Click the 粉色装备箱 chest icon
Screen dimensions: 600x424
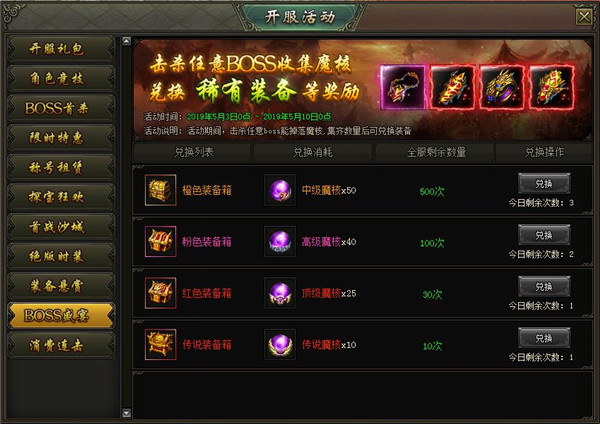(x=161, y=241)
